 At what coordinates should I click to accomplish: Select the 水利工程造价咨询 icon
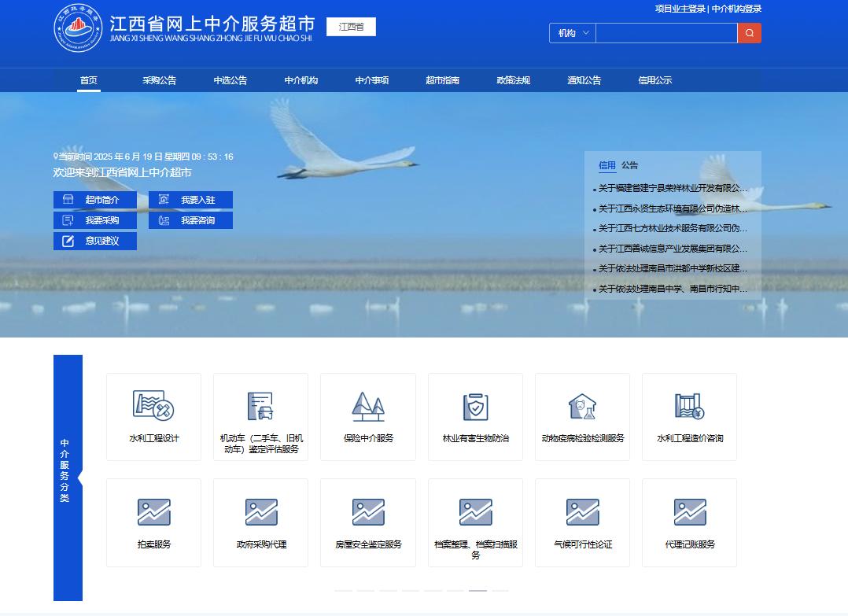point(689,406)
